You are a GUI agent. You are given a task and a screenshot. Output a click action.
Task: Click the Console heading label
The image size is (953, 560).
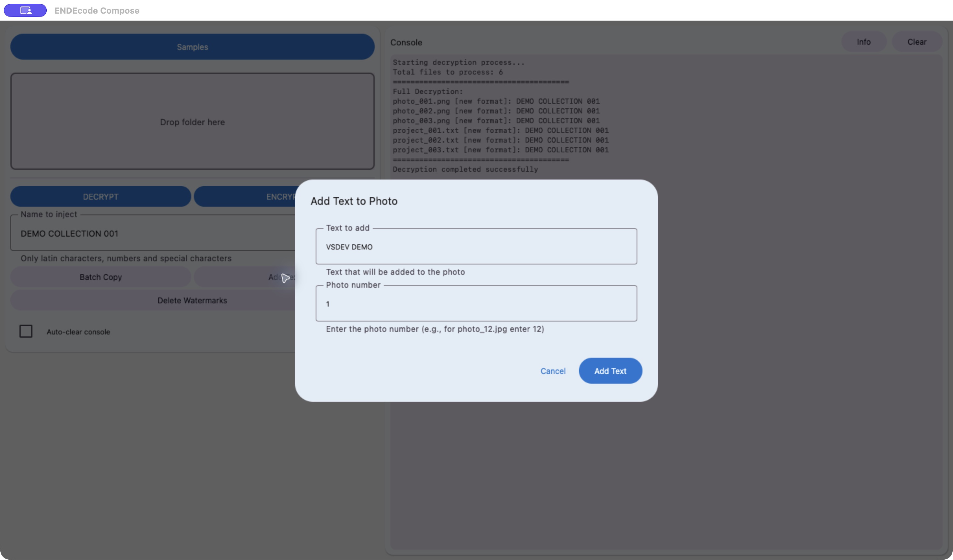point(406,42)
